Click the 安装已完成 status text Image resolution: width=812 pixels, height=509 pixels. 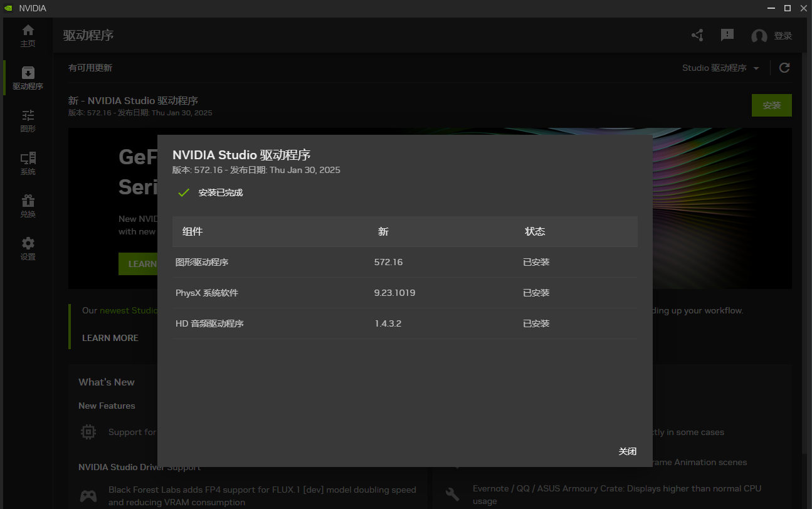click(x=221, y=192)
